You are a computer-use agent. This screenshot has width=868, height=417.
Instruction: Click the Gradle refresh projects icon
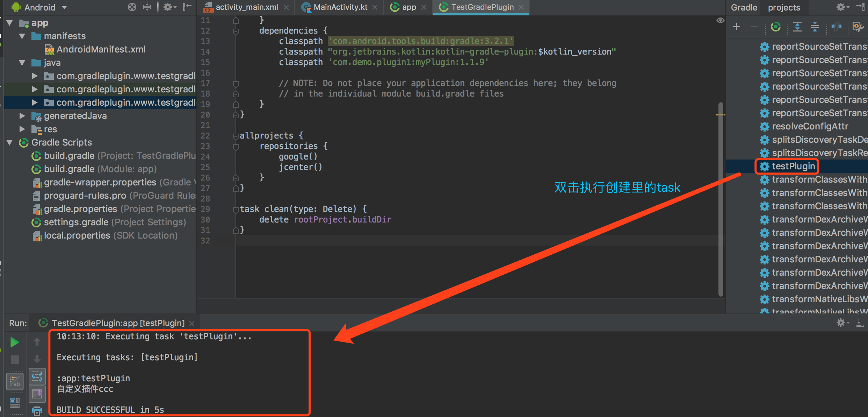[x=776, y=27]
